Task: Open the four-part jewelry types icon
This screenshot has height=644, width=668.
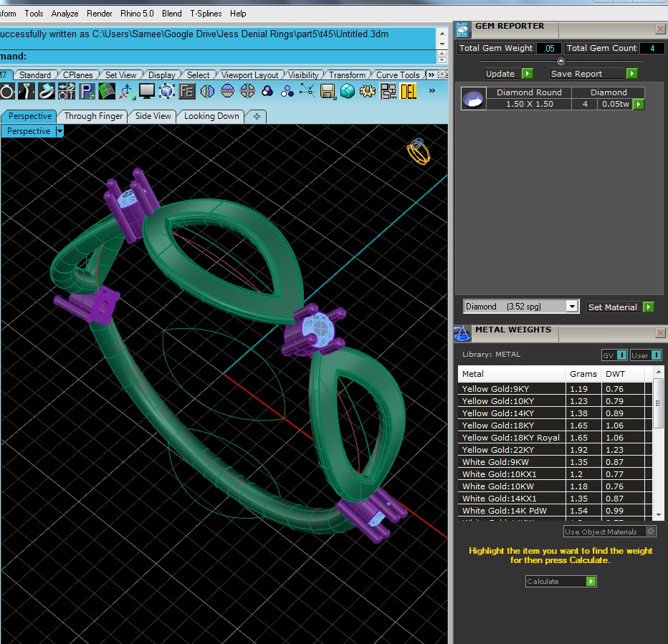Action: (67, 91)
